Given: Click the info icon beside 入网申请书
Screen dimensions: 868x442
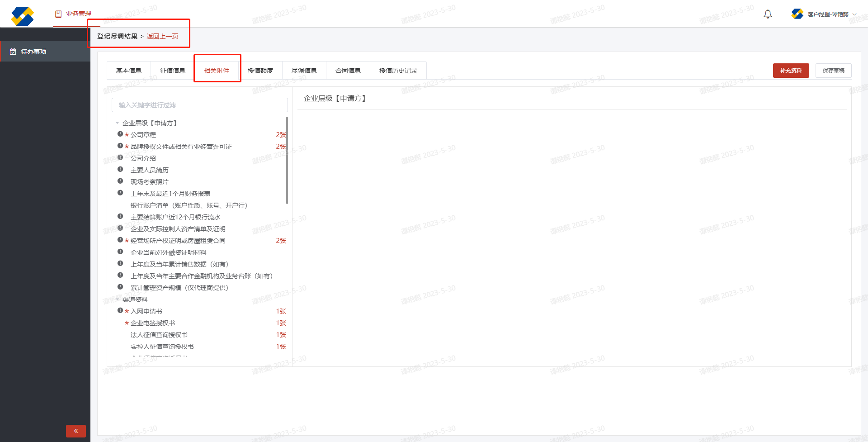Looking at the screenshot, I should point(120,310).
